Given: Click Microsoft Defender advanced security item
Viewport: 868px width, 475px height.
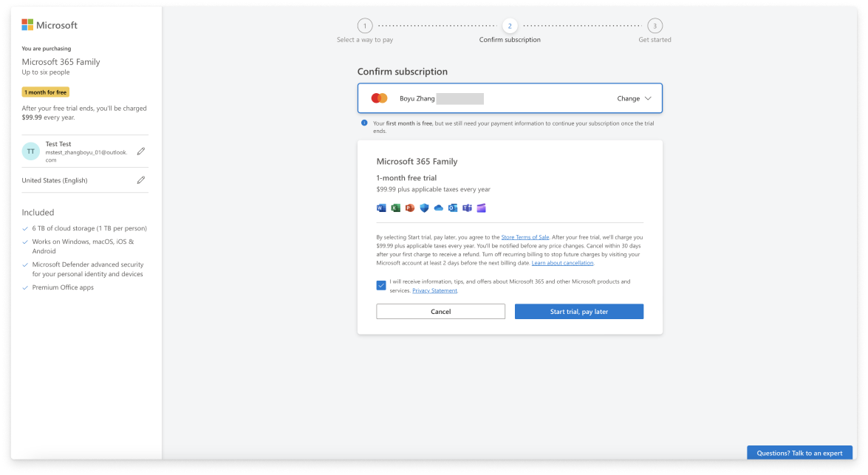Looking at the screenshot, I should (87, 269).
